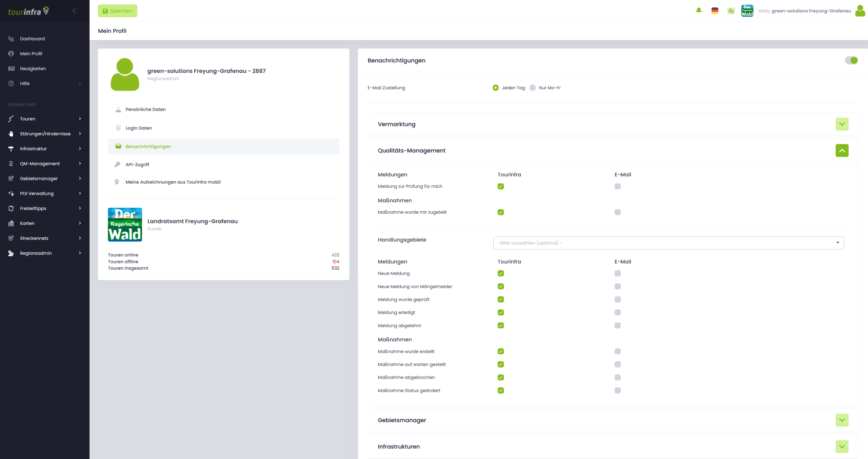
Task: Click the activity pulse icon in header
Action: point(731,11)
